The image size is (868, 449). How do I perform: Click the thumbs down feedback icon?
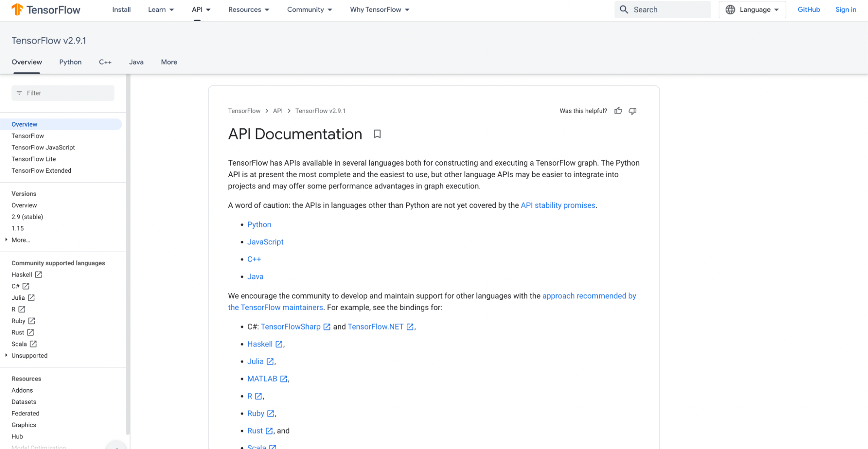click(632, 111)
